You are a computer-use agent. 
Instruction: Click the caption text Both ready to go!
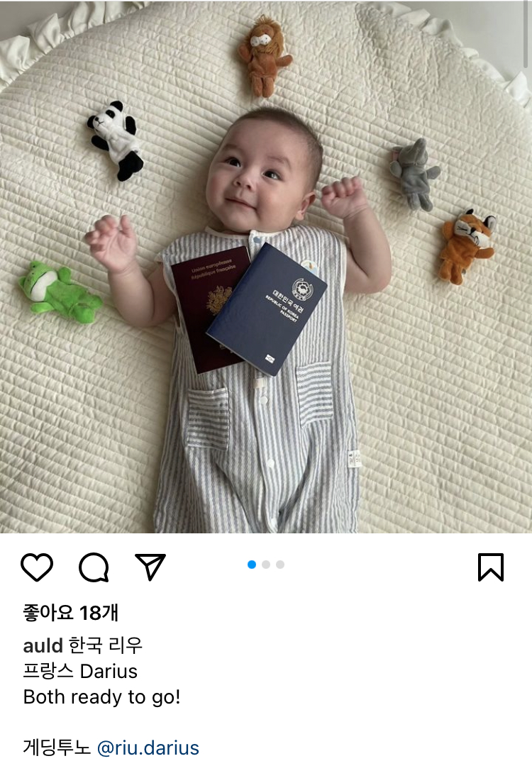point(102,697)
